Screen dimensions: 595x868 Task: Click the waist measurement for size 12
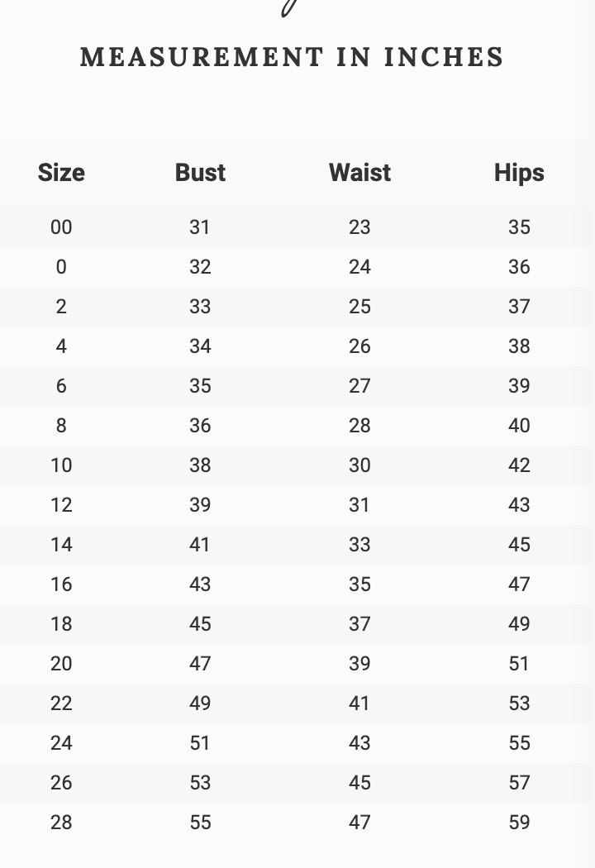tap(359, 505)
